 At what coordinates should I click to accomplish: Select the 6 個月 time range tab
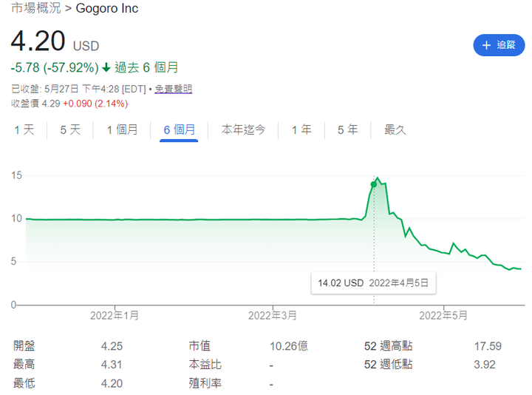(179, 129)
